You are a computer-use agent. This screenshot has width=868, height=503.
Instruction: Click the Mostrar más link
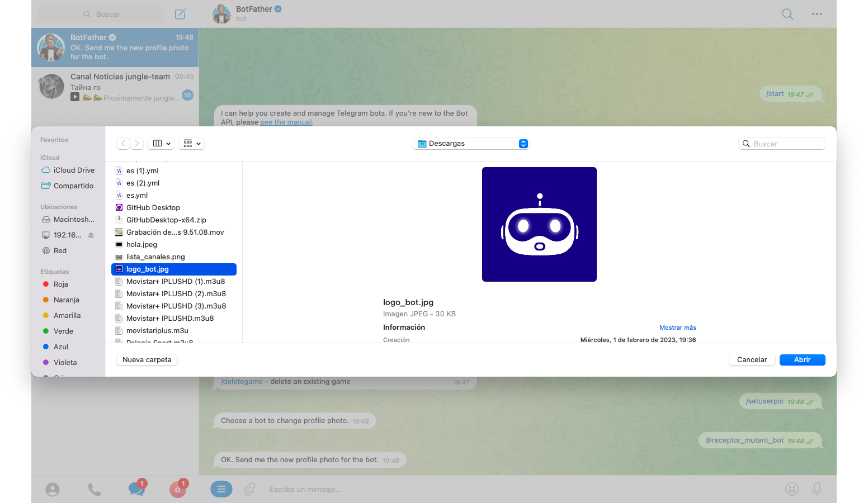(677, 328)
